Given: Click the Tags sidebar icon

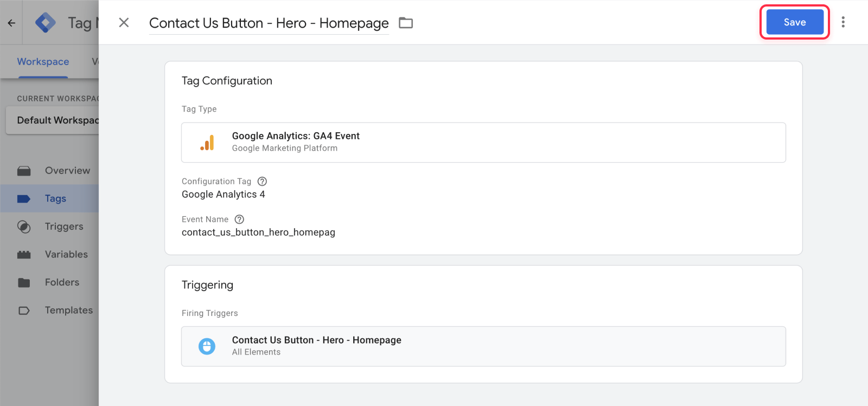Looking at the screenshot, I should [24, 199].
